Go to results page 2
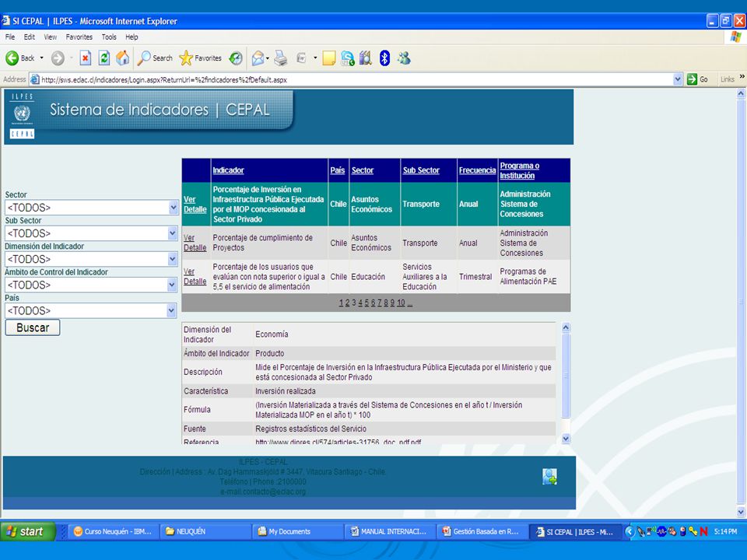 (x=347, y=303)
